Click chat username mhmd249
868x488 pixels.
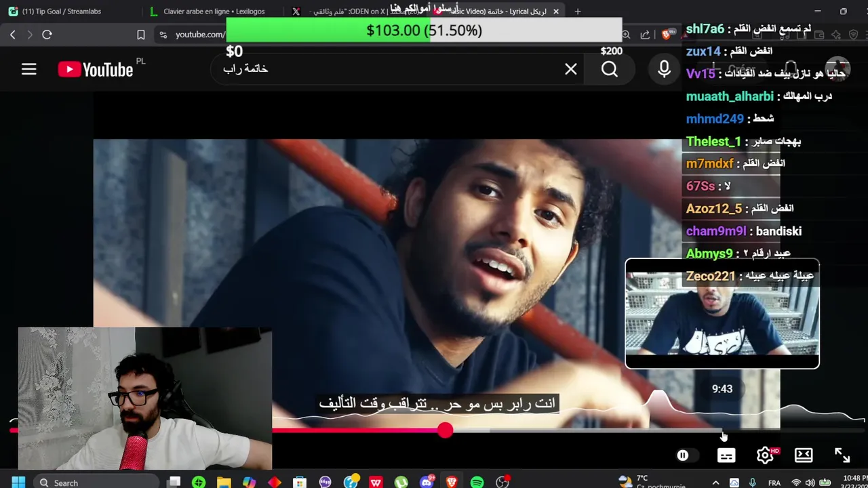[715, 119]
